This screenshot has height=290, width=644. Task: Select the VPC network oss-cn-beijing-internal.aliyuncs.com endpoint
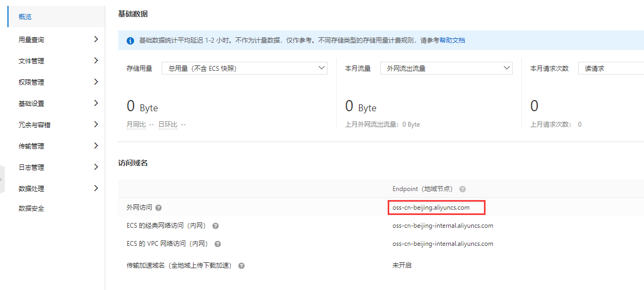click(x=442, y=244)
